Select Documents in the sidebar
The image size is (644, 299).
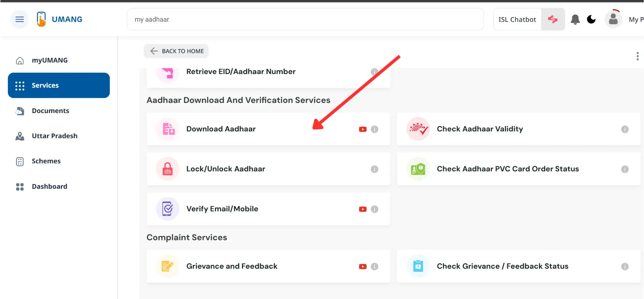click(50, 111)
